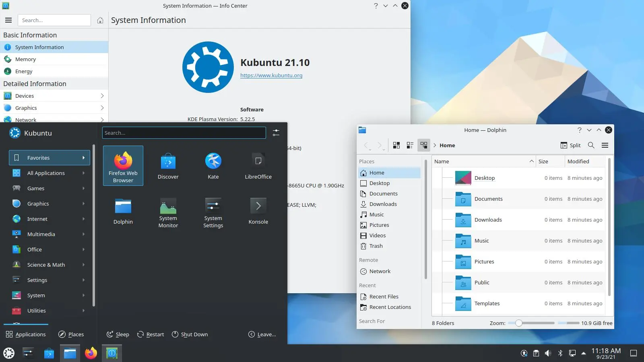Switch Dolphin to icons view mode
Screen dimensions: 644x362
click(396, 145)
